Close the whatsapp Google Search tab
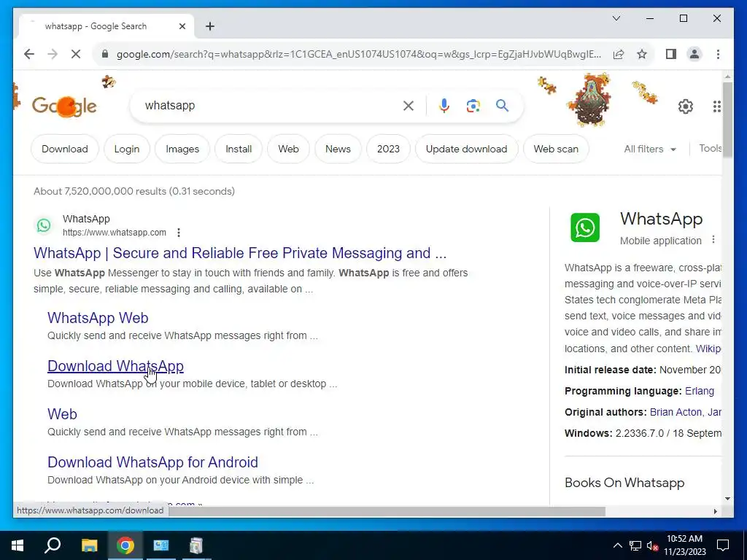747x560 pixels. (x=182, y=26)
